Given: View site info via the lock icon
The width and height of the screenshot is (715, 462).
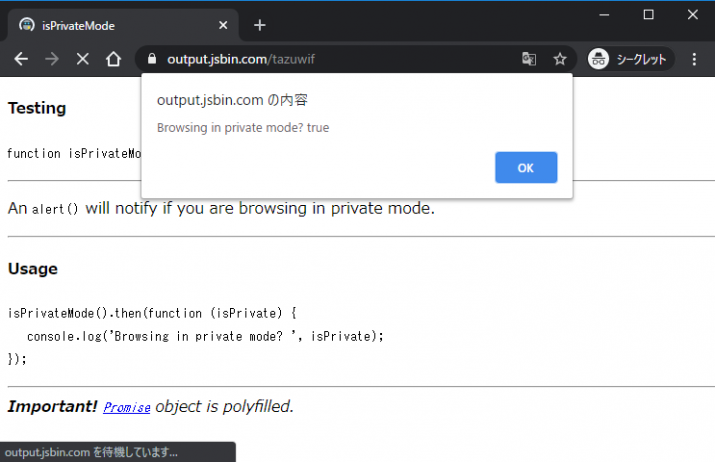Looking at the screenshot, I should click(x=153, y=59).
